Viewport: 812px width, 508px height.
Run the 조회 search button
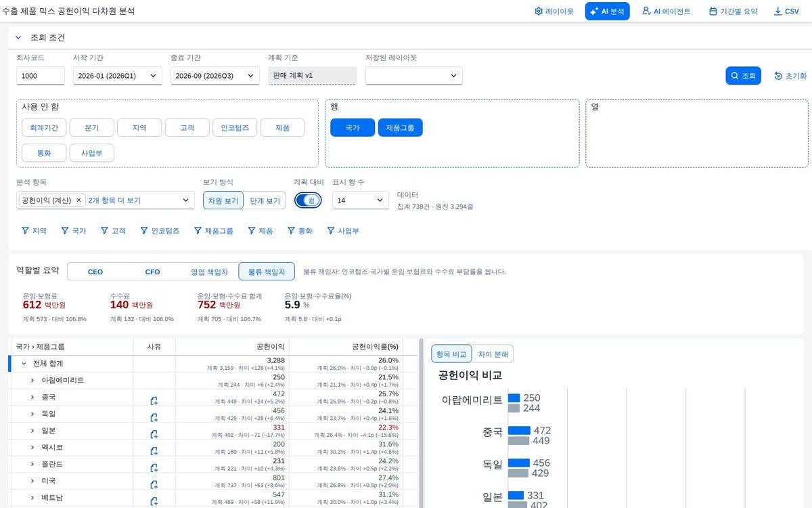coord(743,76)
